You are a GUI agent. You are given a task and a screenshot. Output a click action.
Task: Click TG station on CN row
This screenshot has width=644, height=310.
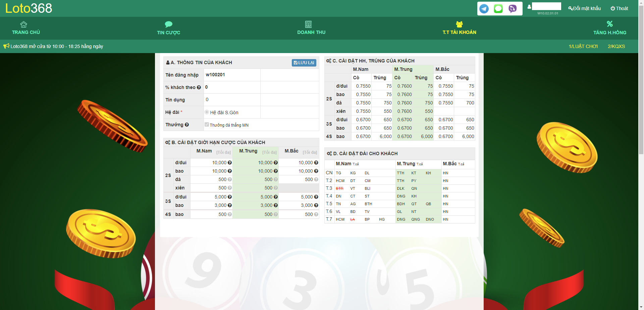[338, 173]
